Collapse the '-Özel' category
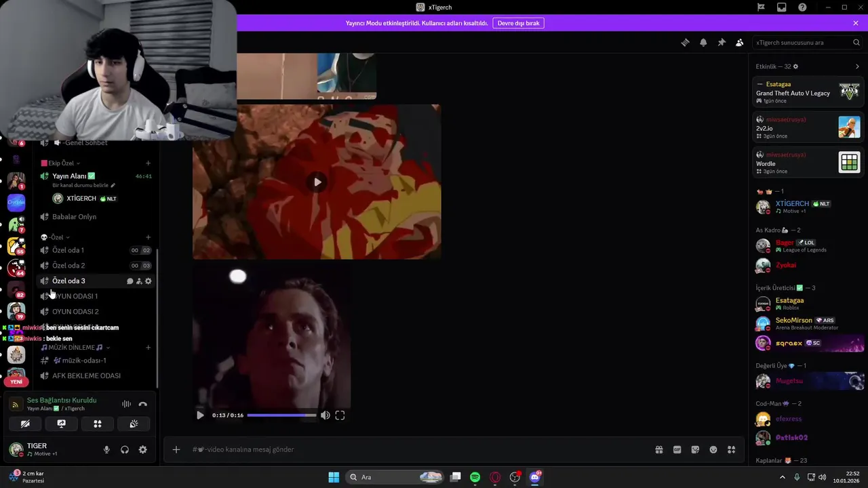 56,237
